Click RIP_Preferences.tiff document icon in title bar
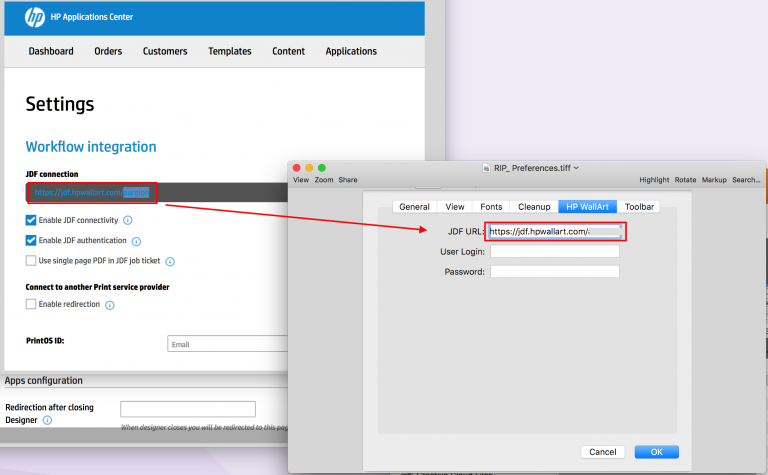Viewport: 768px width, 475px height. 486,168
